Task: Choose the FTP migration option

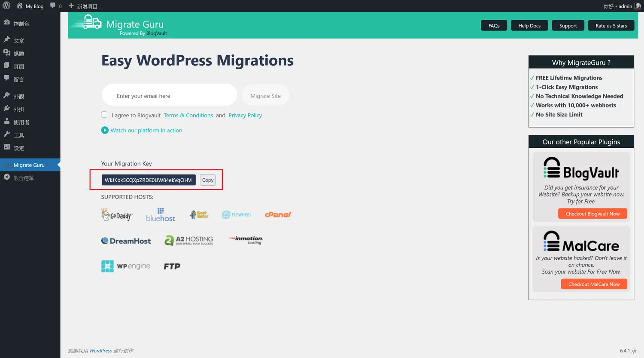Action: [x=172, y=266]
